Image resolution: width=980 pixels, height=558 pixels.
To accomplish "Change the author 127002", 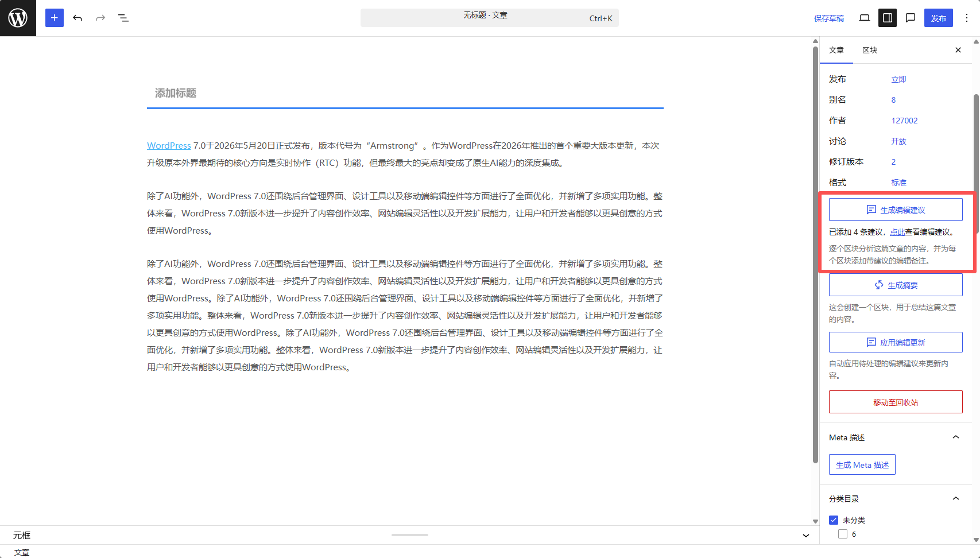I will (x=904, y=121).
